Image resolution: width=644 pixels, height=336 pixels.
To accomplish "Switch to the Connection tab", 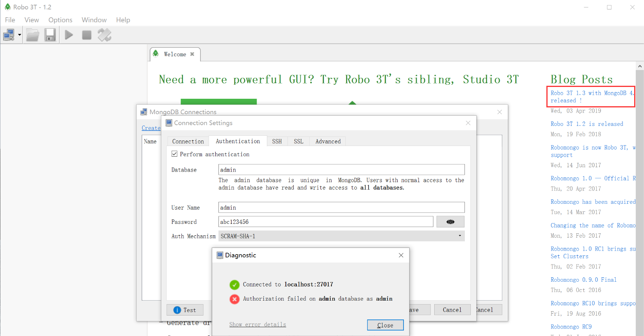I will [188, 141].
